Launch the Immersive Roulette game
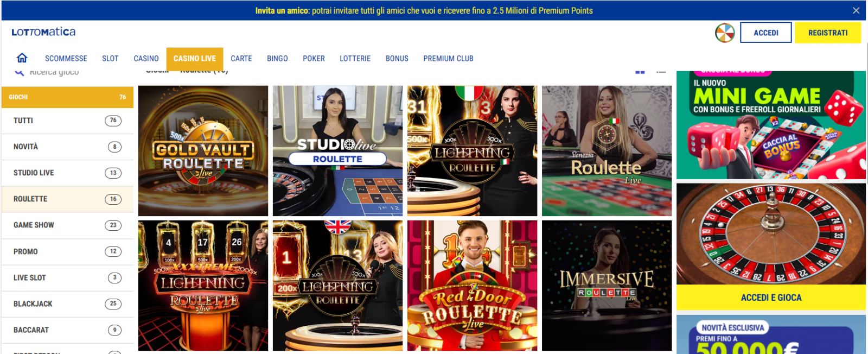Viewport: 868px width, 354px height. [x=607, y=286]
